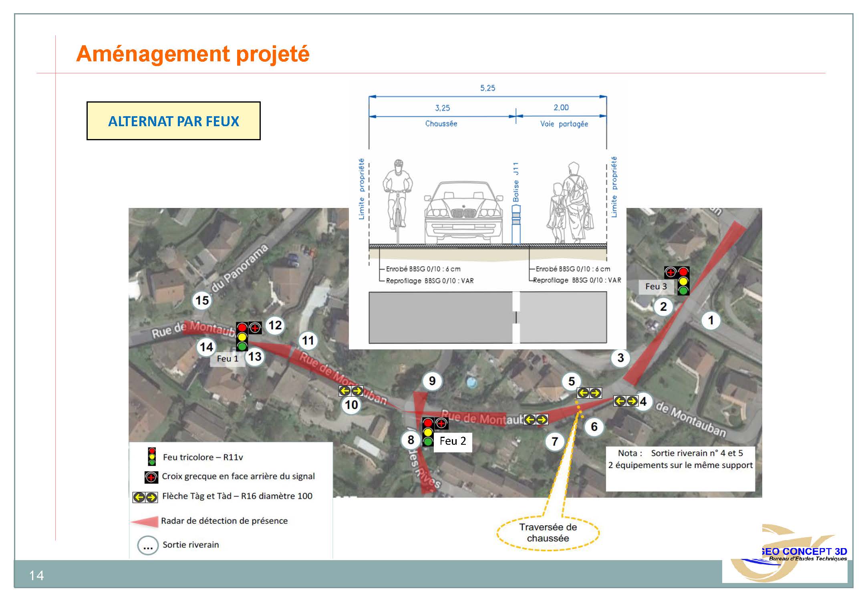This screenshot has width=868, height=601.
Task: Click 'Radar de détection de présence' legend text
Action: click(224, 521)
